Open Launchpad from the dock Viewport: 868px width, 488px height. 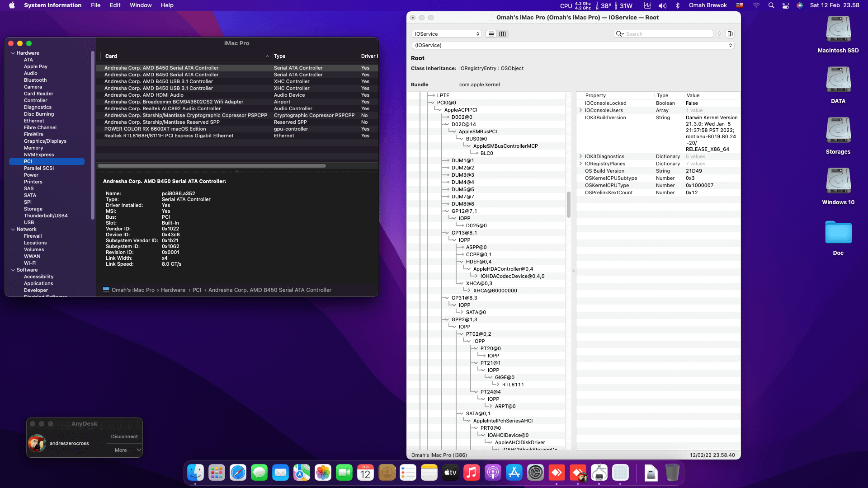[x=217, y=473]
